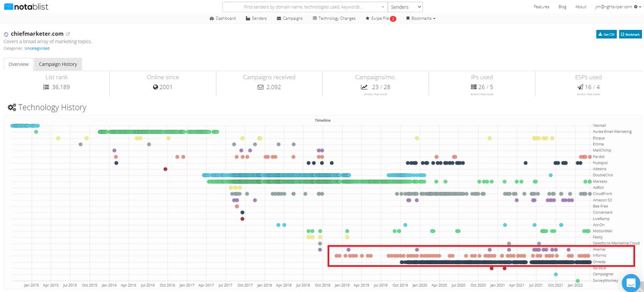Click the Hubspot axis label
This screenshot has height=292, width=644.
[x=600, y=163]
